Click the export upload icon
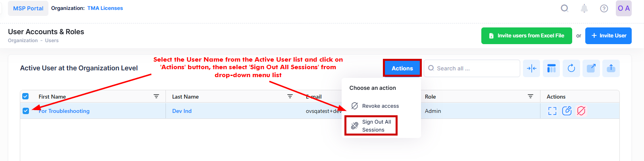This screenshot has height=161, width=644. (x=611, y=68)
